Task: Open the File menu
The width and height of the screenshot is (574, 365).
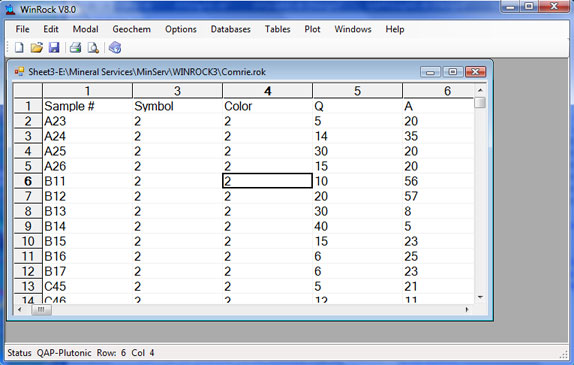Action: pos(22,29)
